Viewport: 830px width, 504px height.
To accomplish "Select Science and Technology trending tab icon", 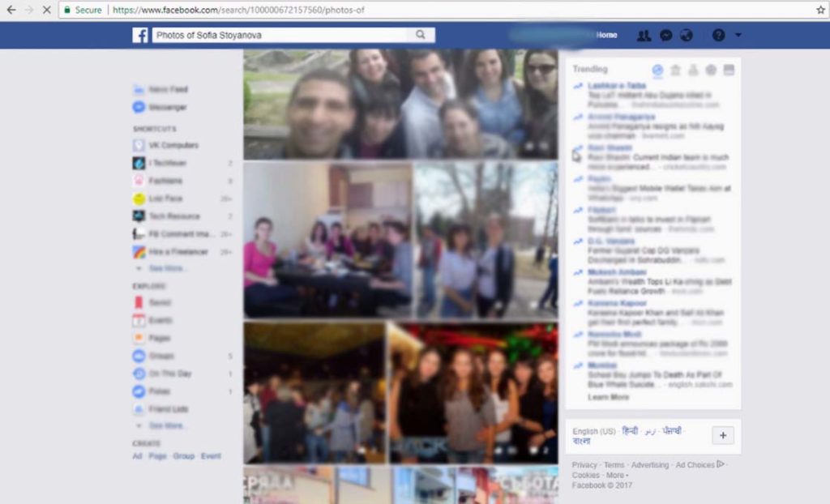I will [693, 70].
